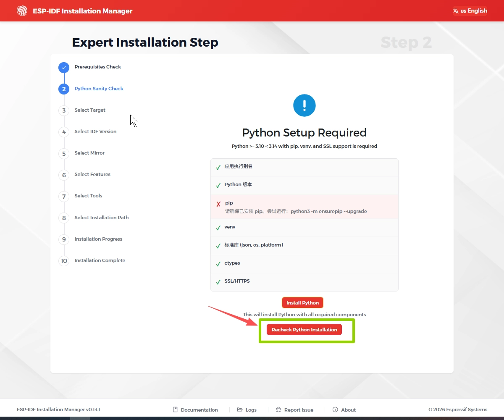The height and width of the screenshot is (420, 504).
Task: Click the Report Issue bug icon
Action: 278,409
